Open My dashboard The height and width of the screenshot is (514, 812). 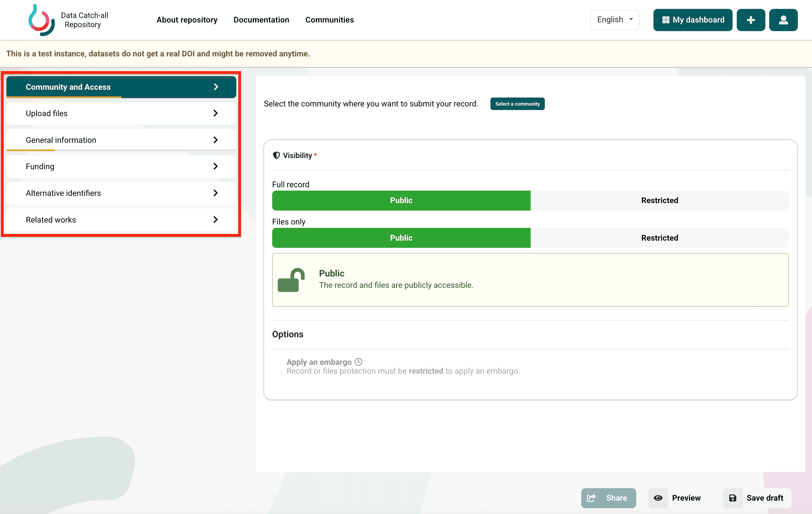693,20
